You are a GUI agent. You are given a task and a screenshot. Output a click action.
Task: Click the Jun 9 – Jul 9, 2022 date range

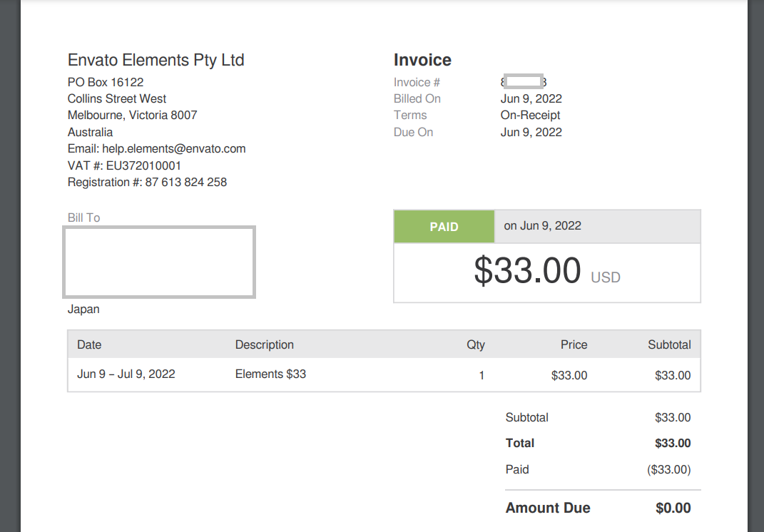pos(126,374)
